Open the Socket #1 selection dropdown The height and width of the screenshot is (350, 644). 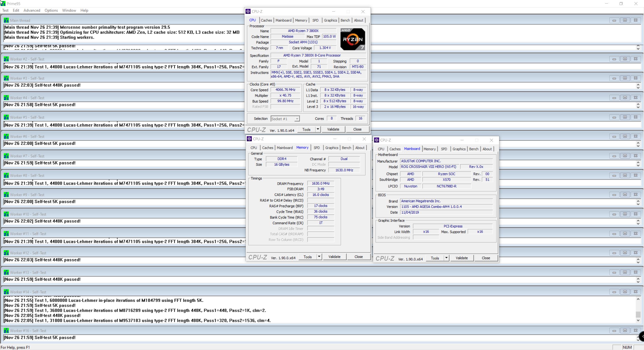(x=297, y=119)
